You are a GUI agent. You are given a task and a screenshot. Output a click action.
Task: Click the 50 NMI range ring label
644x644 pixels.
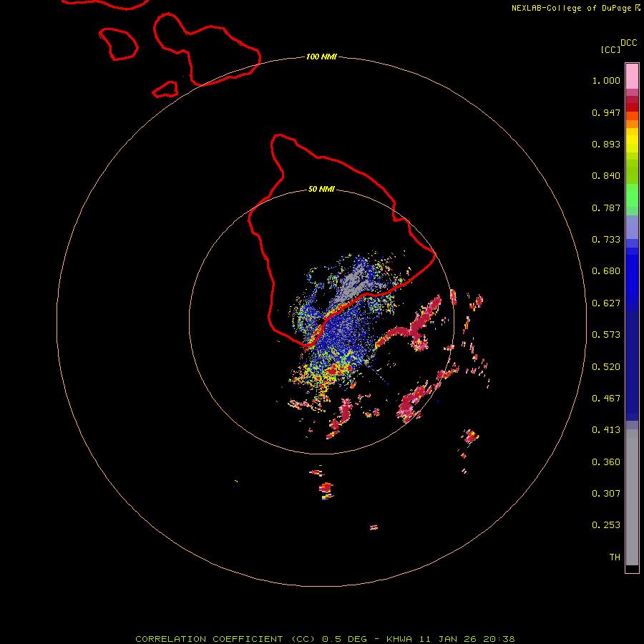pos(321,189)
